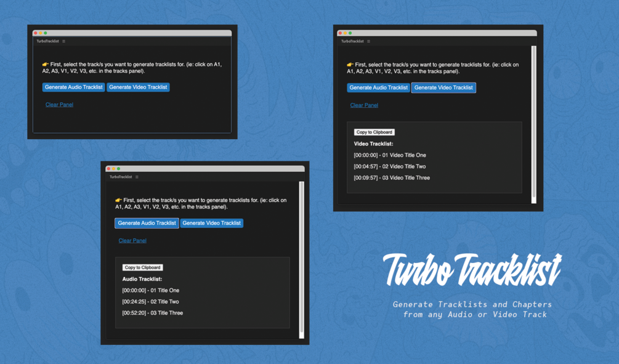Select '[00:09:57] - 03 Video Title Three' line
The height and width of the screenshot is (364, 619).
click(x=392, y=178)
